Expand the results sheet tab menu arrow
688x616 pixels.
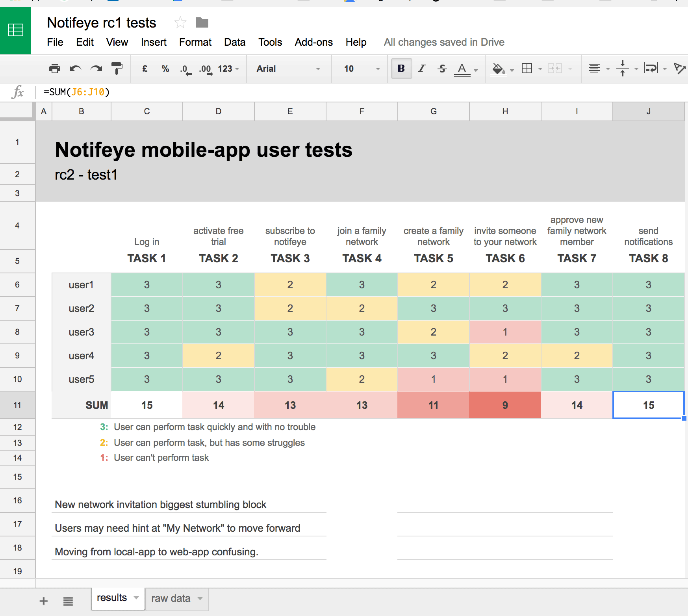pyautogui.click(x=136, y=598)
